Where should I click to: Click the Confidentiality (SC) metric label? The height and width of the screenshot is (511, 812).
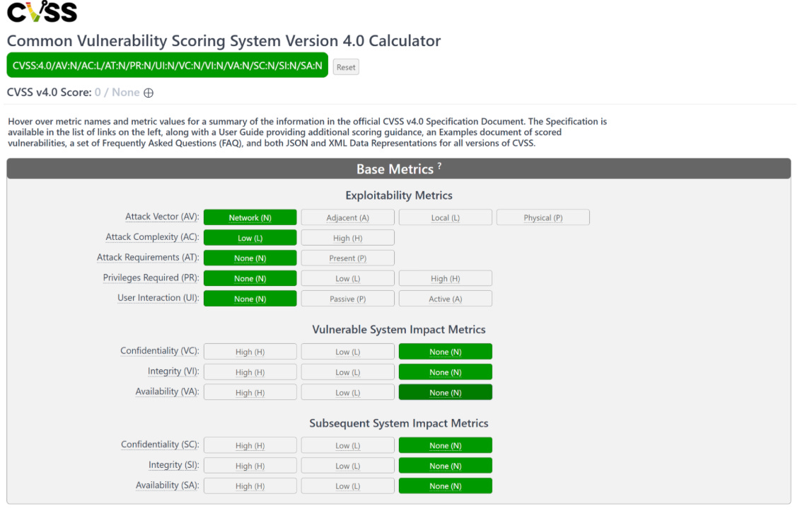click(x=160, y=444)
